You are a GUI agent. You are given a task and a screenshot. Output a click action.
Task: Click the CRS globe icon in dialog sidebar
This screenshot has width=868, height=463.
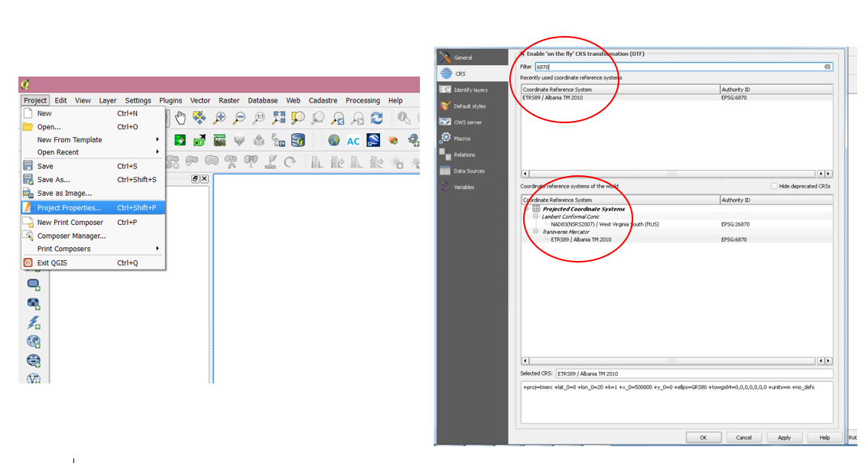pos(446,73)
